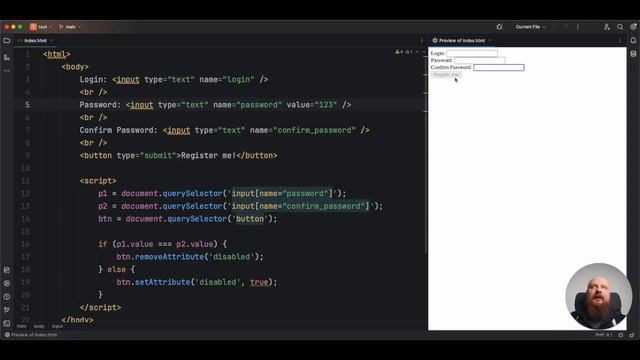
Task: Click name="confirm_password" on line 7
Action: tap(303, 130)
